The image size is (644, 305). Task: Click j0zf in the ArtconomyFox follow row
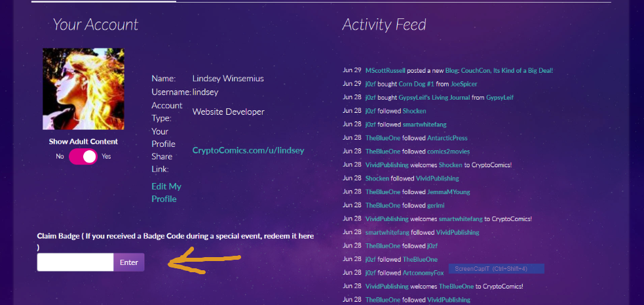370,273
